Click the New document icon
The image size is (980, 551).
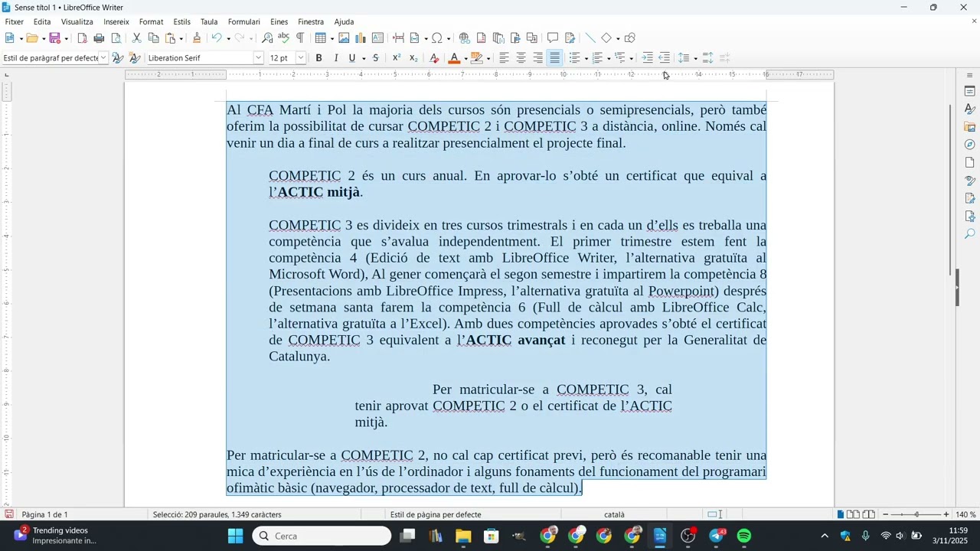(x=9, y=38)
